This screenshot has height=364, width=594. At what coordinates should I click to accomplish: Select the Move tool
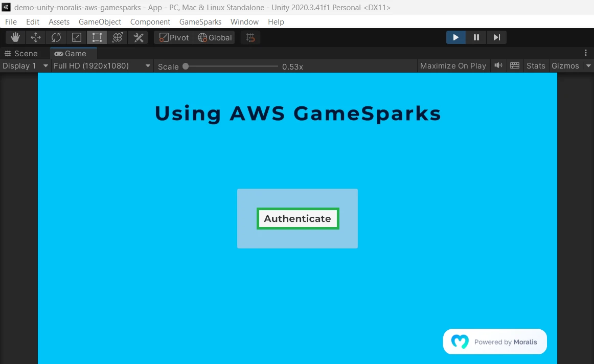[36, 37]
